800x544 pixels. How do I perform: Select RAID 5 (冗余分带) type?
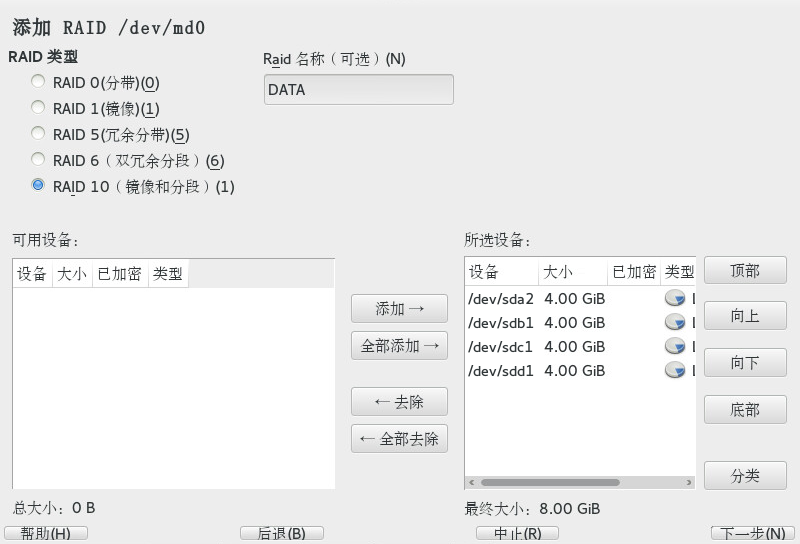coord(38,134)
